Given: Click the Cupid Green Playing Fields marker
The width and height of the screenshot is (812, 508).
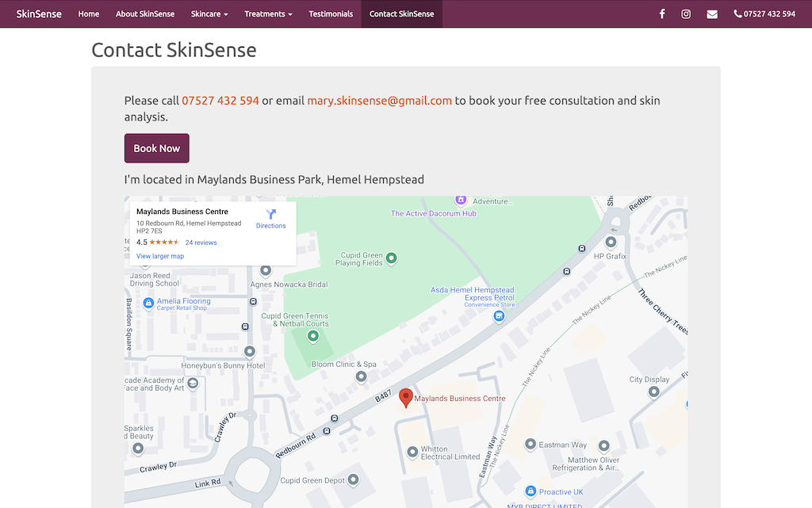Looking at the screenshot, I should click(391, 258).
